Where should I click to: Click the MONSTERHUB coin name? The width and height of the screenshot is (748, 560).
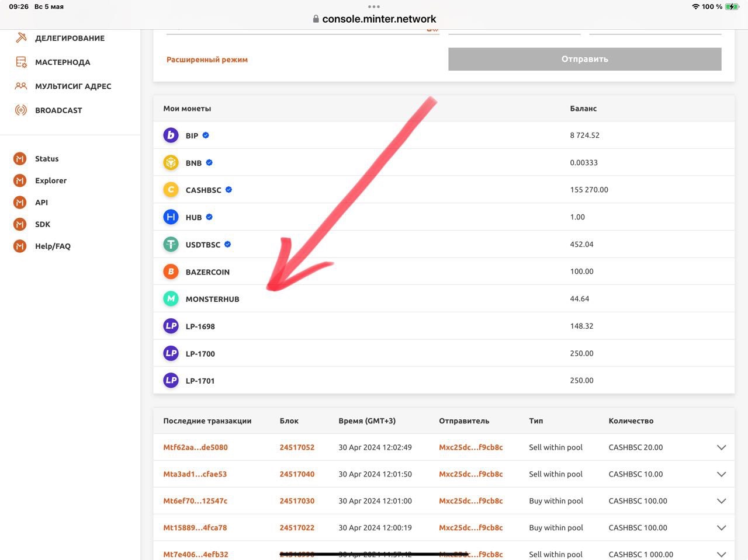pyautogui.click(x=212, y=299)
